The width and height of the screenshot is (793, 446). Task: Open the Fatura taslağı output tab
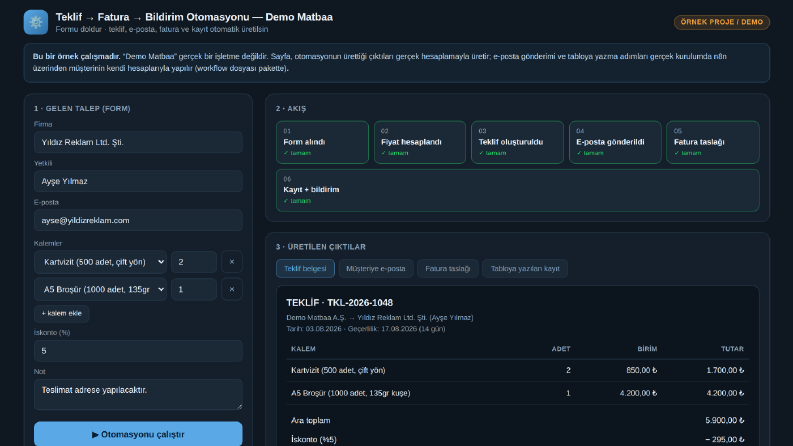pyautogui.click(x=448, y=269)
